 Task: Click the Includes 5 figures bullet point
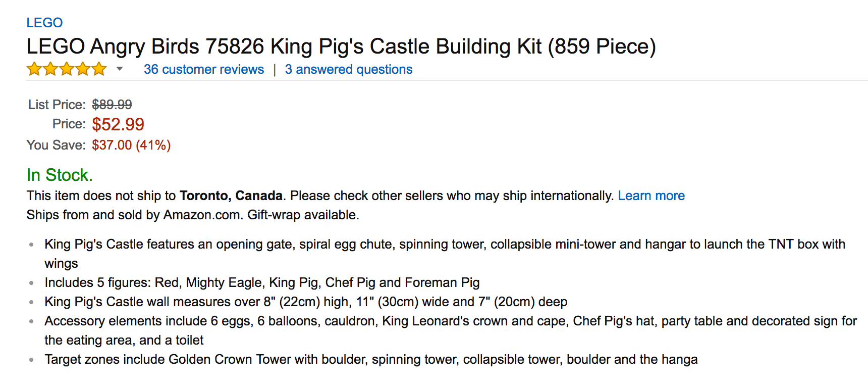pos(262,282)
